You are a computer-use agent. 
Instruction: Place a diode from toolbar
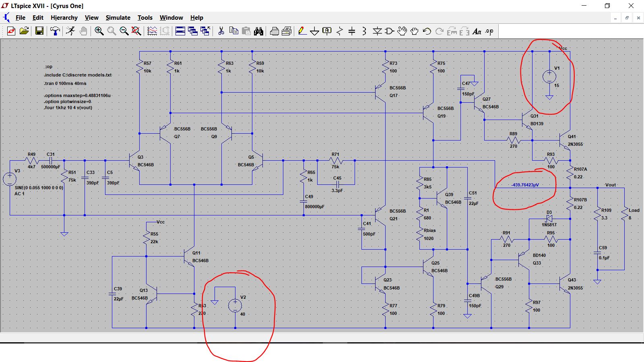pos(377,31)
